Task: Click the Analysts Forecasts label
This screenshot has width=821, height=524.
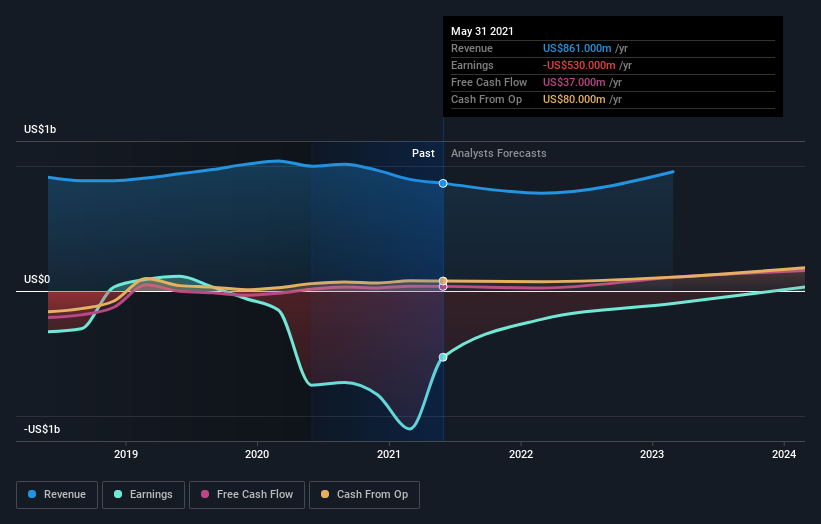Action: coord(498,153)
